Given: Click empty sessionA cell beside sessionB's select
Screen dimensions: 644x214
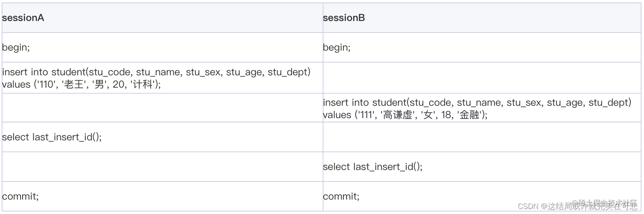Looking at the screenshot, I should tap(162, 167).
